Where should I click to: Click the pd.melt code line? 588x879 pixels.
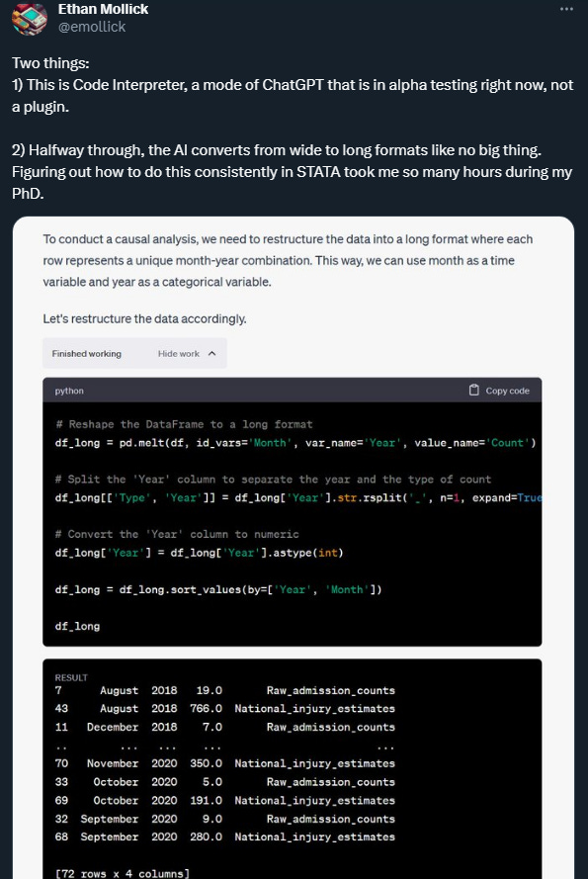pos(295,443)
